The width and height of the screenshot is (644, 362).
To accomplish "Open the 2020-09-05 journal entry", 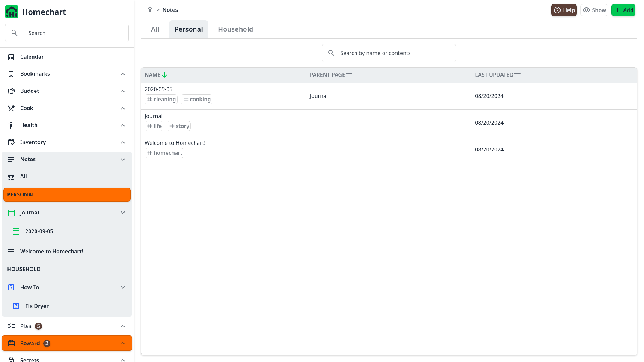I will (158, 89).
